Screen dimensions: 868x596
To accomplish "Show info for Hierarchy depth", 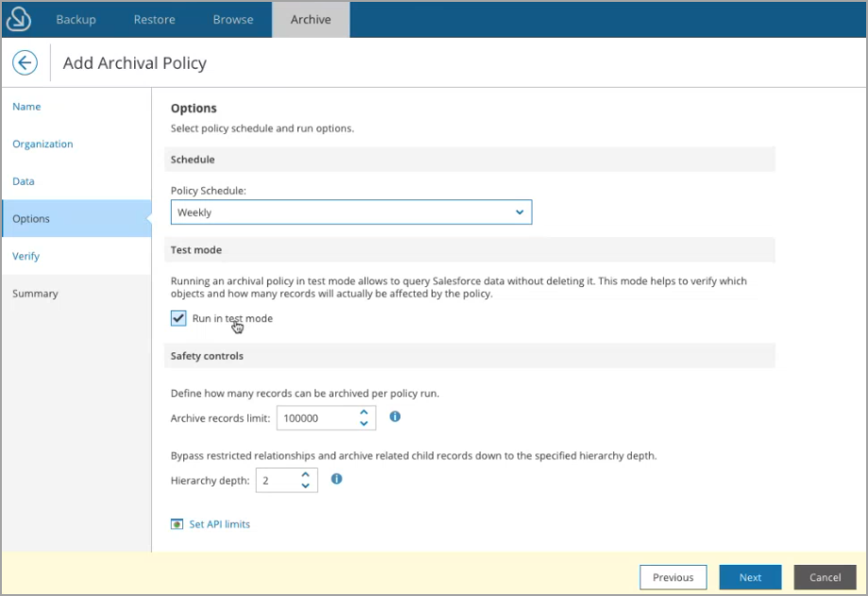I will click(x=336, y=479).
